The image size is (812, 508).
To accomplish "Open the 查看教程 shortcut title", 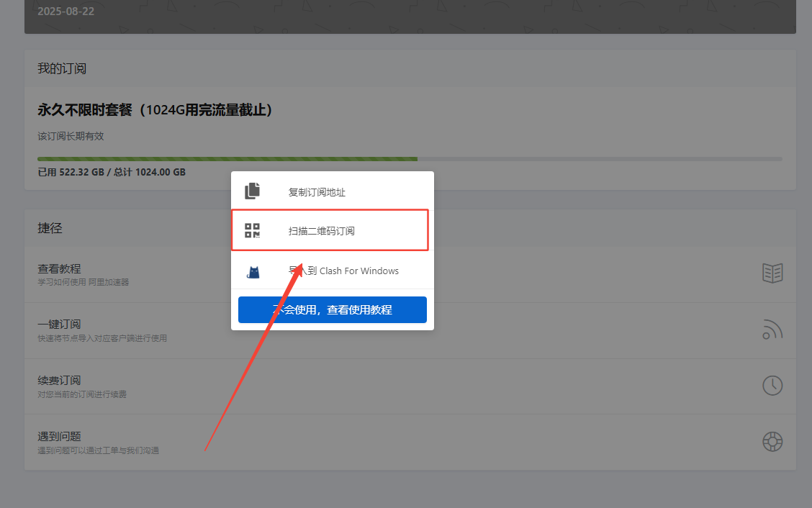I will tap(59, 268).
